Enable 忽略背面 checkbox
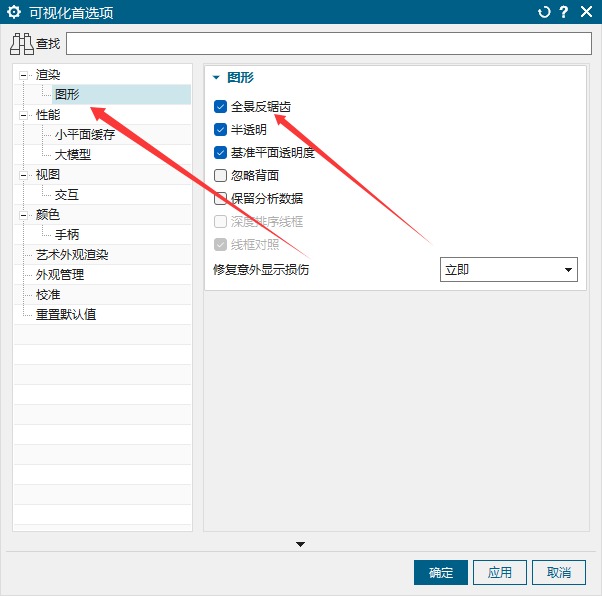 tap(220, 175)
